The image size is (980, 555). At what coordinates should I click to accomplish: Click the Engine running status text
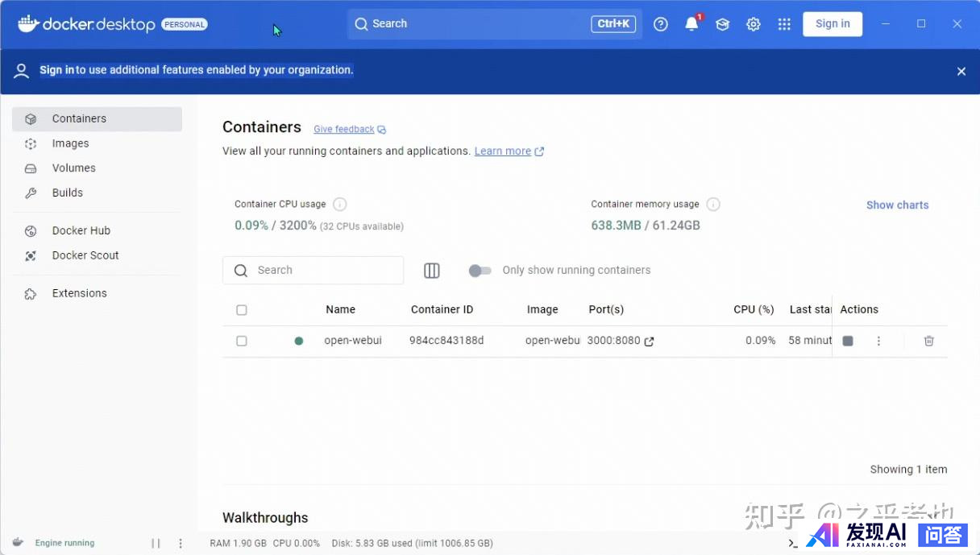[x=64, y=544]
